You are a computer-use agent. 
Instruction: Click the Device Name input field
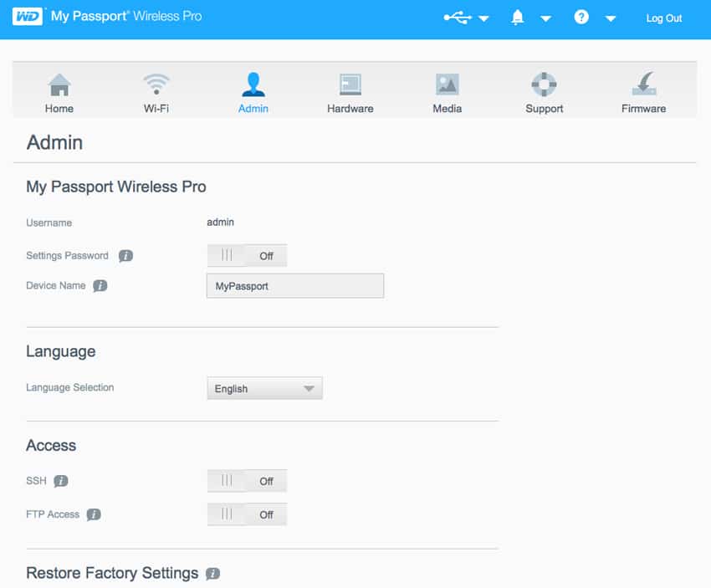[295, 286]
